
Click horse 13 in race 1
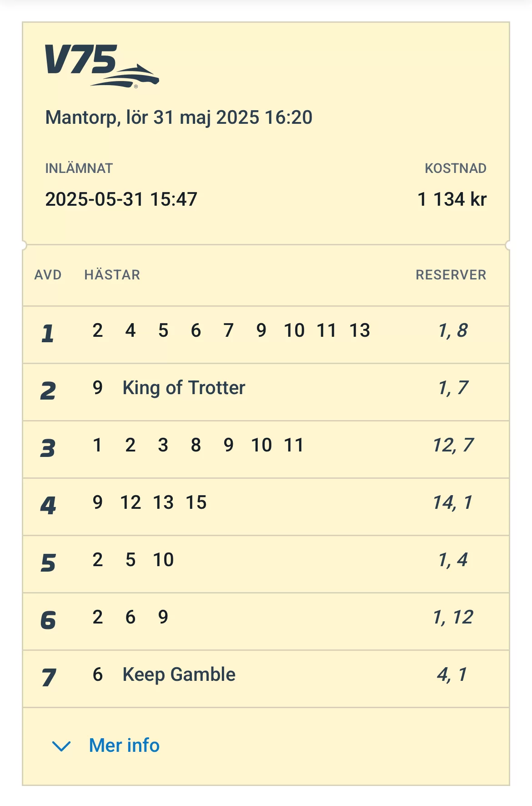point(360,330)
